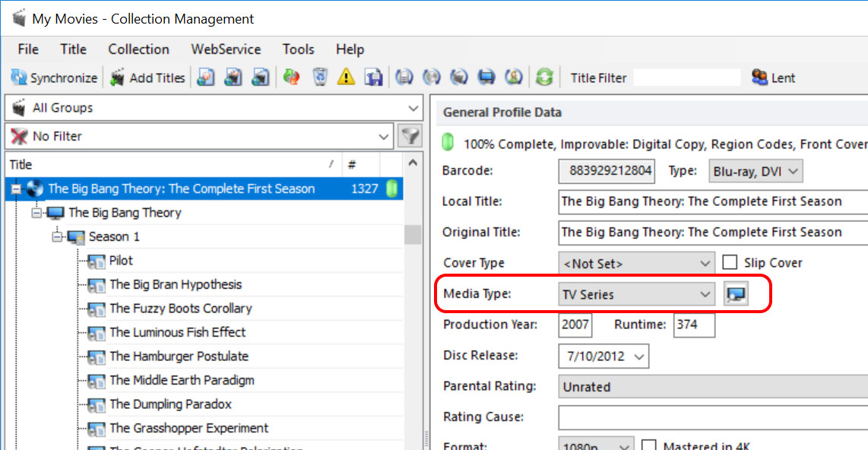
Task: Click the Runtime field showing 374
Action: point(694,325)
